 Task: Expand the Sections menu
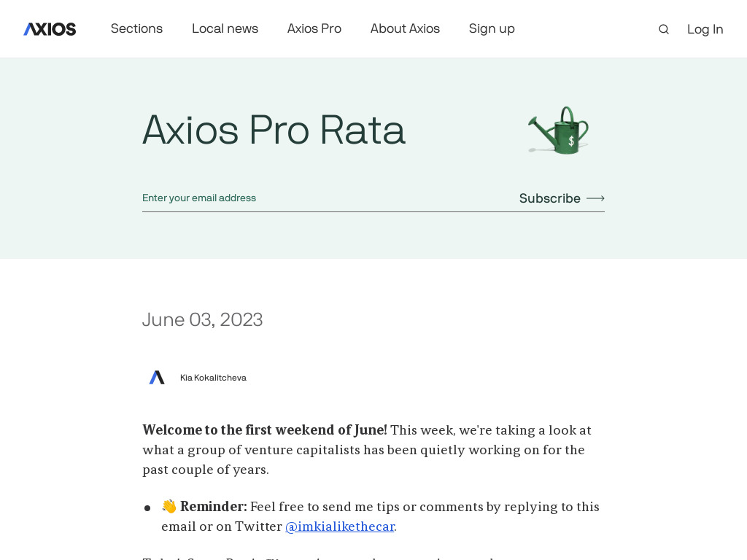click(136, 28)
